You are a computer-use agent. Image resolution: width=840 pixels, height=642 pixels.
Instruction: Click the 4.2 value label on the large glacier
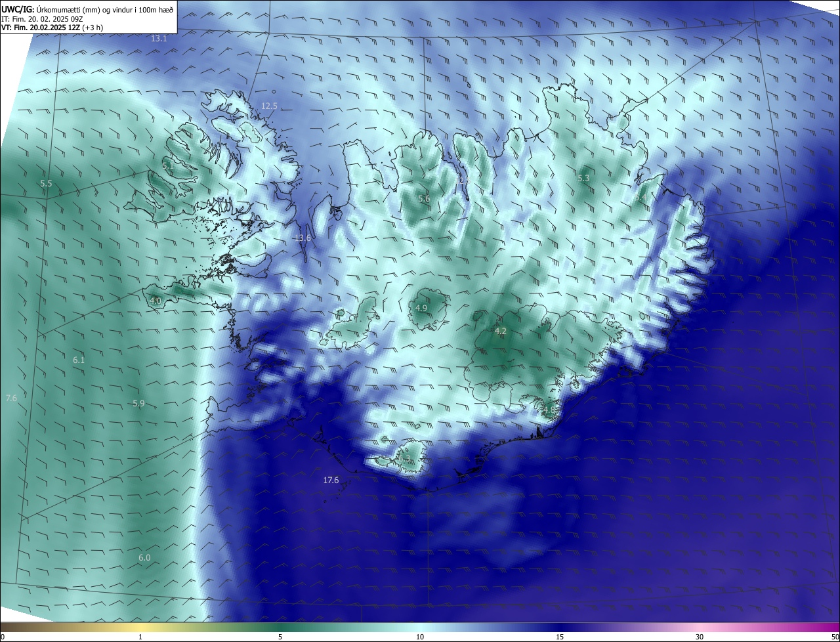pos(500,331)
